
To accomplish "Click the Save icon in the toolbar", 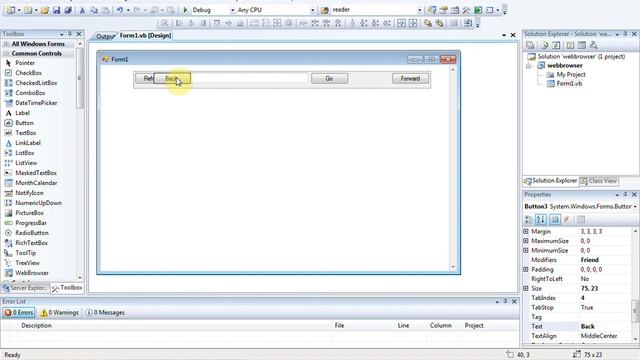I will coord(56,10).
